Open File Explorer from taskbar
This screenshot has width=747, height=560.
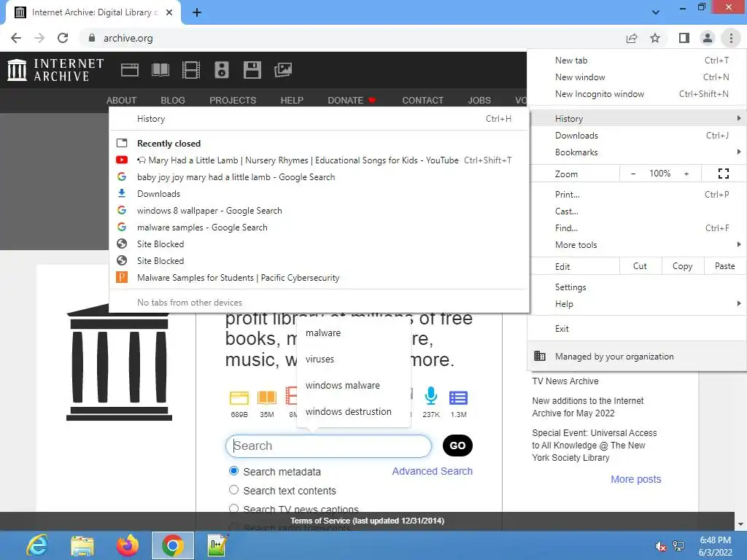click(x=82, y=545)
